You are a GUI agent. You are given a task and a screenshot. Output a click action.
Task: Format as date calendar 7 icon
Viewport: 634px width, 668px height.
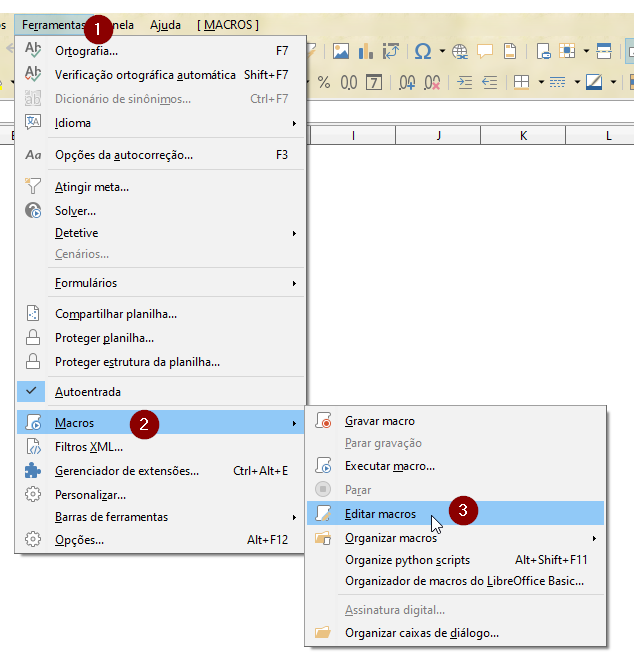point(374,82)
